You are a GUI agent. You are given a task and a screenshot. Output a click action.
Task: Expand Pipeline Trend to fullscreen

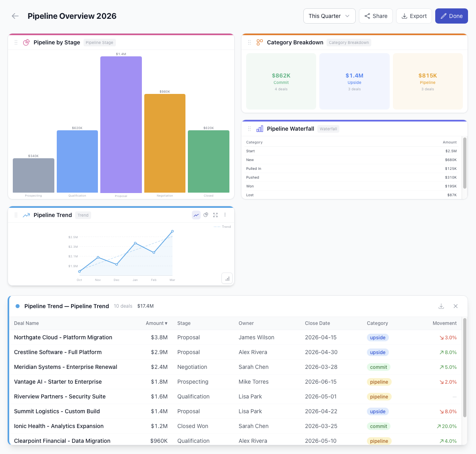tap(215, 215)
